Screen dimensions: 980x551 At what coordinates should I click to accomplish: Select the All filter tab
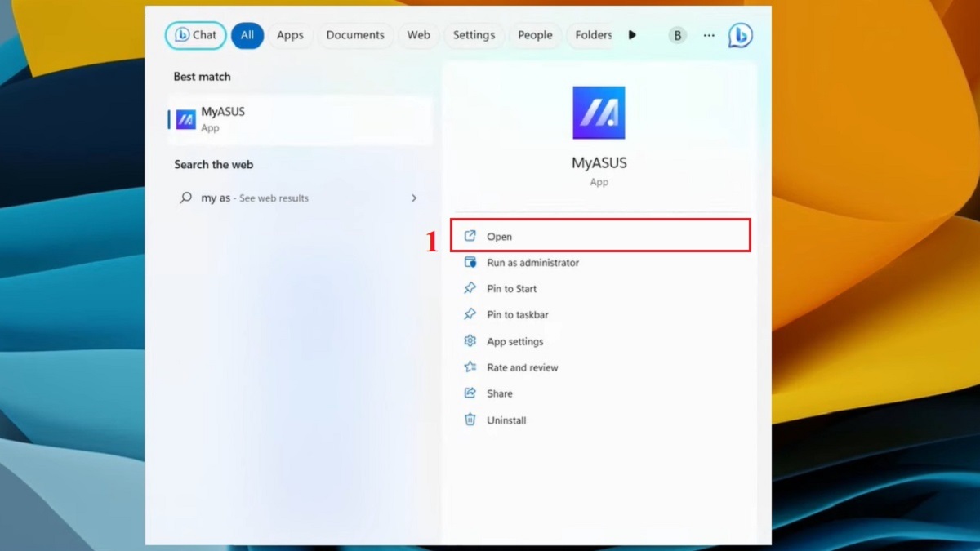click(247, 35)
